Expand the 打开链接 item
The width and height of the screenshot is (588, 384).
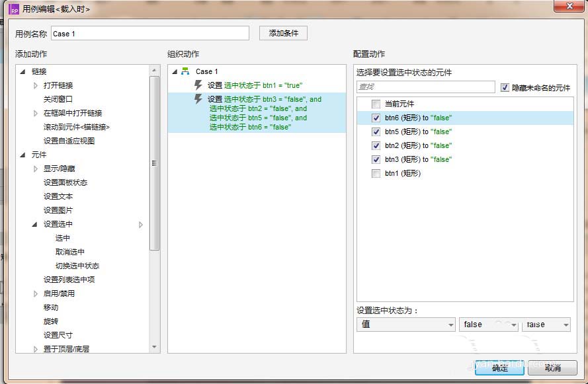coord(35,85)
